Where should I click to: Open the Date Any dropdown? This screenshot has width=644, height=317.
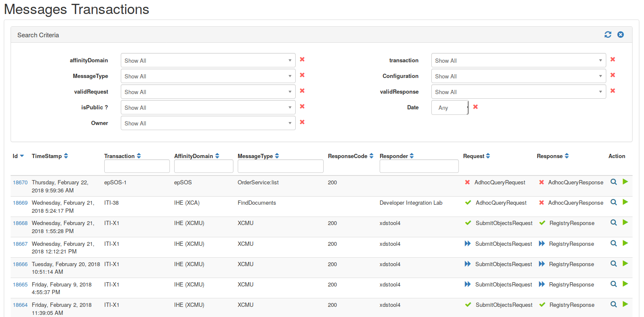[450, 108]
